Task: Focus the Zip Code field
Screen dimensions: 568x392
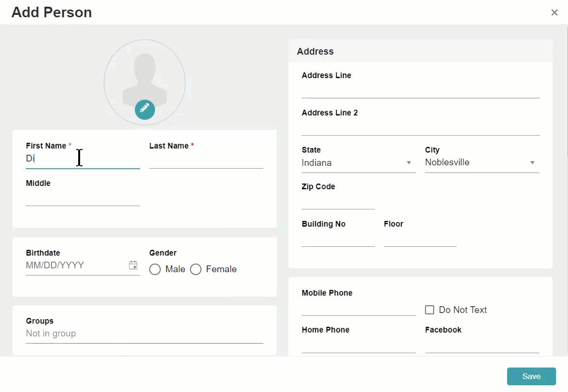Action: (x=338, y=201)
